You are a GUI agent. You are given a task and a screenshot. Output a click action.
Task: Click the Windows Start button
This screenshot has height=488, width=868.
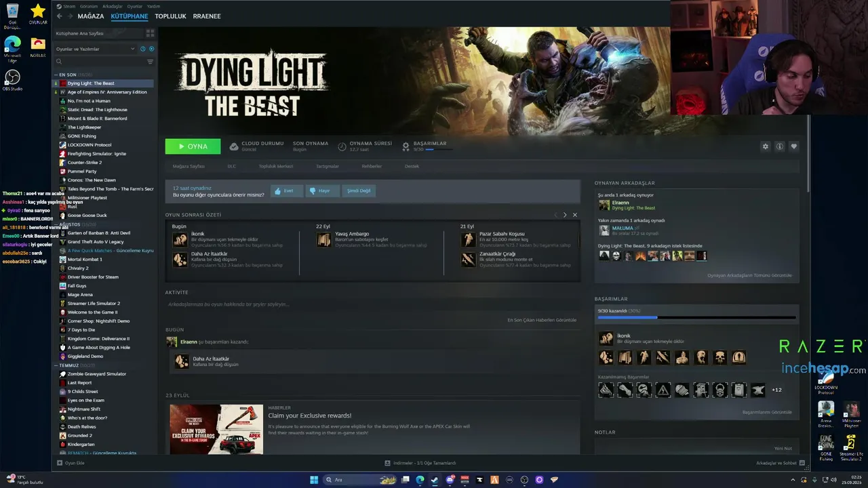coord(314,480)
